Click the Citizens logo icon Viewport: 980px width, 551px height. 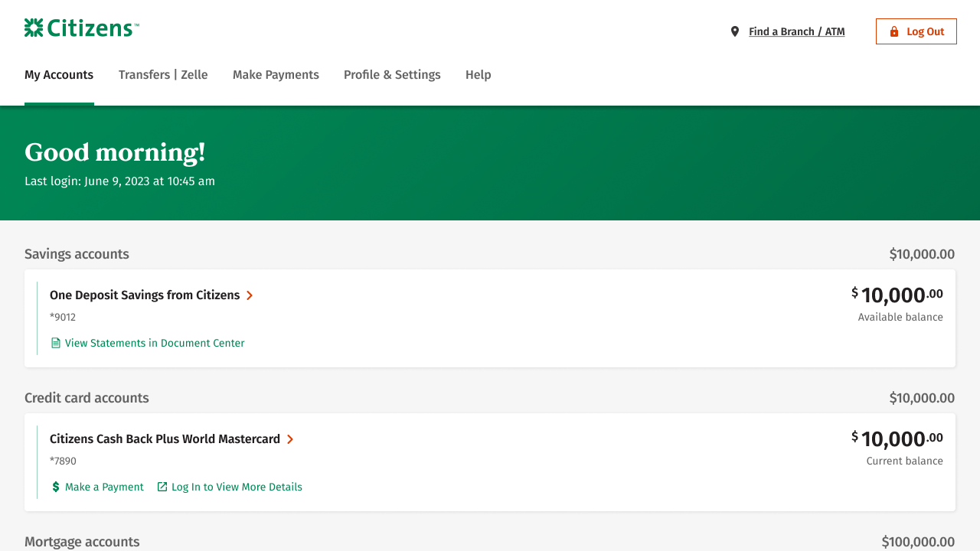(x=34, y=28)
